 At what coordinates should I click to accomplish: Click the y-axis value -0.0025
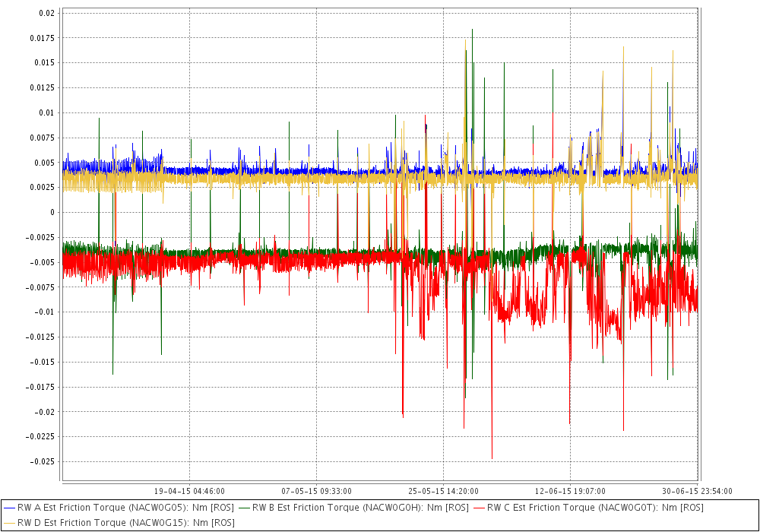click(40, 237)
